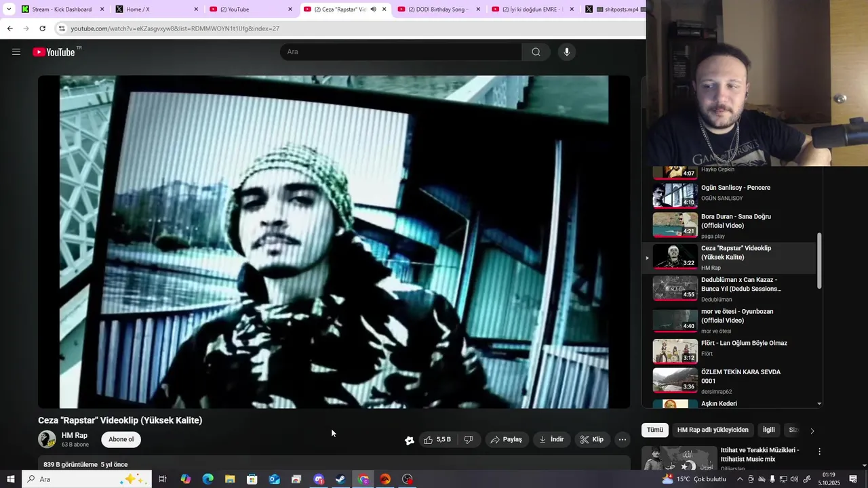Screen dimensions: 868x488
Task: Open the Windows Start menu
Action: (10, 479)
